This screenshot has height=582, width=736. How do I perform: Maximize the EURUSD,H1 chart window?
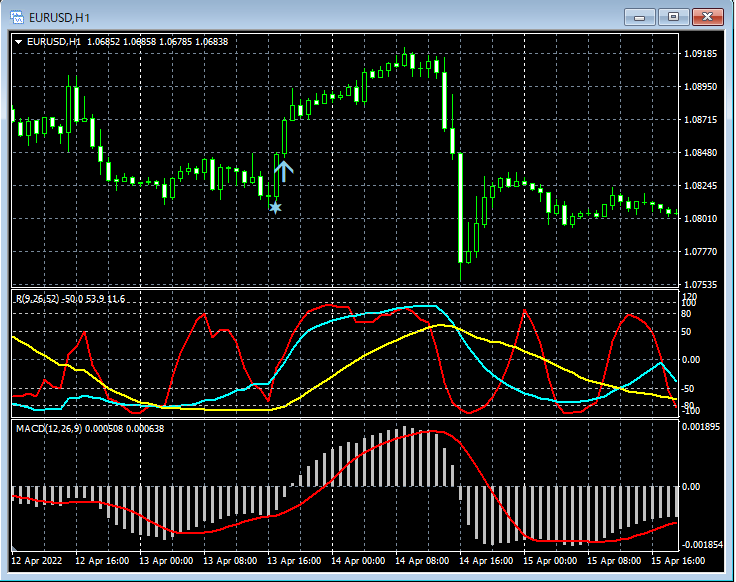[673, 17]
